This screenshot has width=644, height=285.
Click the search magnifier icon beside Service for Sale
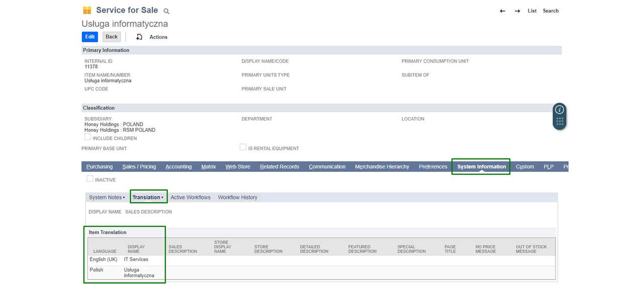[x=167, y=11]
